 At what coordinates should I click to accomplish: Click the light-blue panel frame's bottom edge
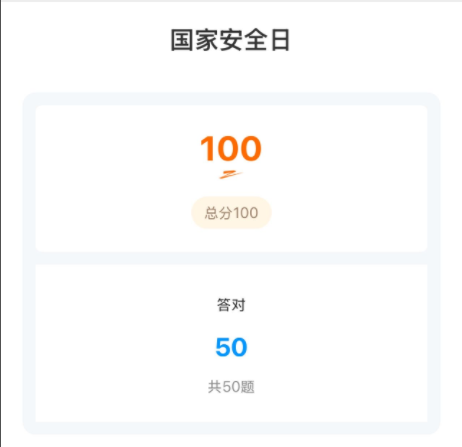pyautogui.click(x=231, y=428)
